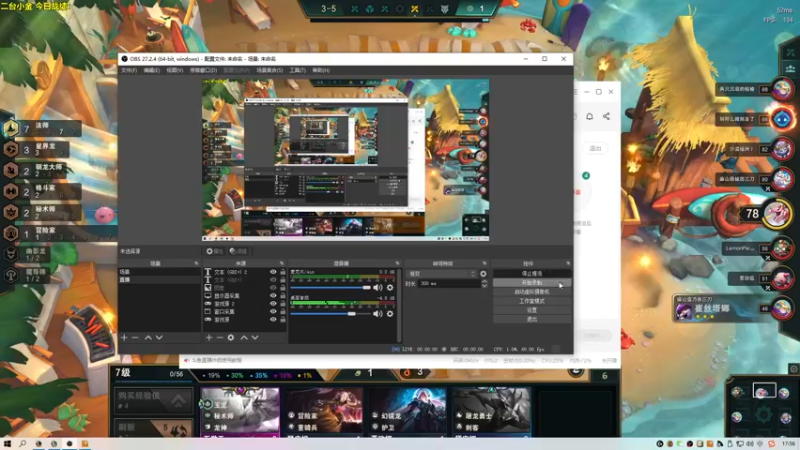
Task: Open the 编辑(E) menu
Action: pyautogui.click(x=152, y=70)
